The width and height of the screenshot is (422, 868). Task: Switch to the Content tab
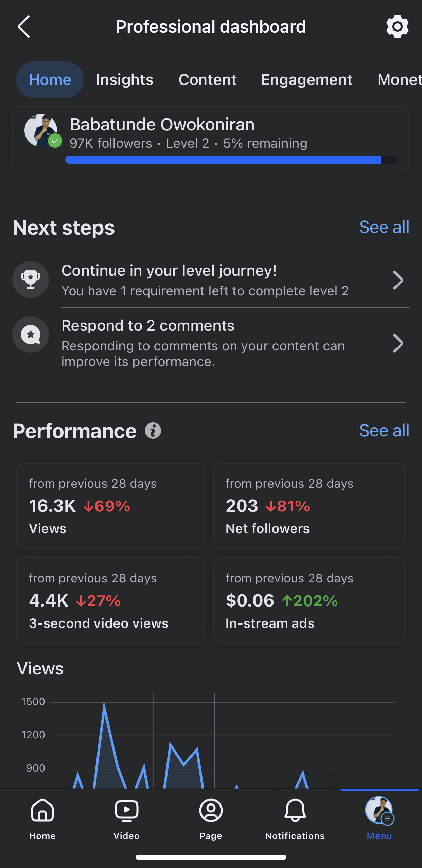pos(208,80)
